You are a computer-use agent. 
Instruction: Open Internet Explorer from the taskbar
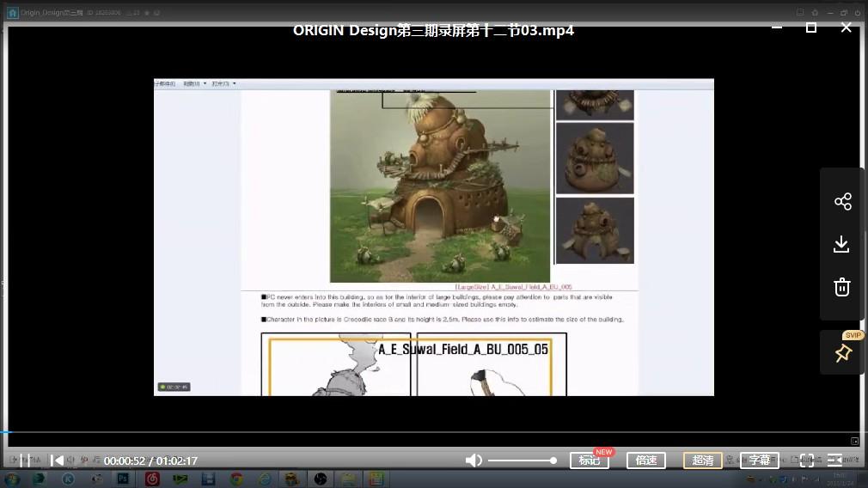tap(266, 479)
